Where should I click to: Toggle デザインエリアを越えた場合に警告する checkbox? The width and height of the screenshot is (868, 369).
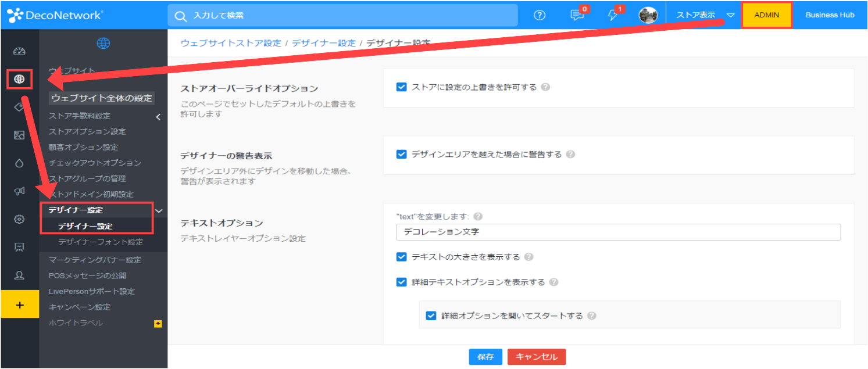click(401, 155)
